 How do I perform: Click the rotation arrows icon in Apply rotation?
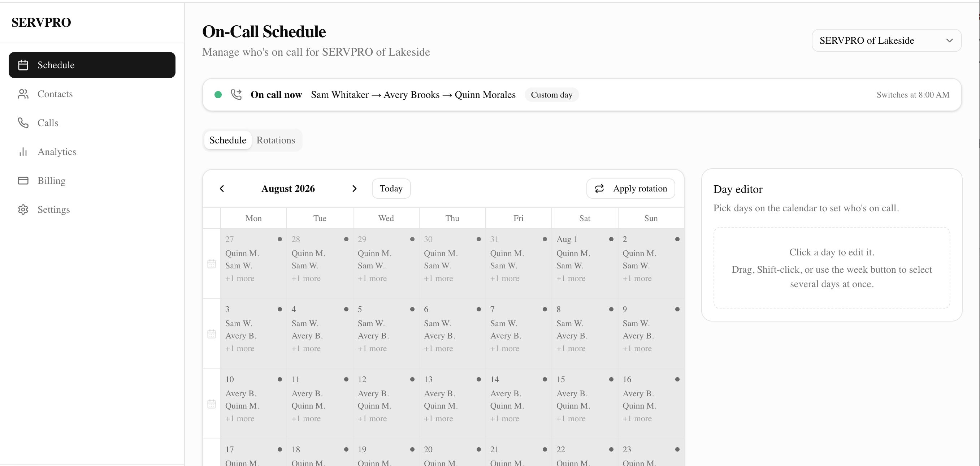click(x=599, y=189)
